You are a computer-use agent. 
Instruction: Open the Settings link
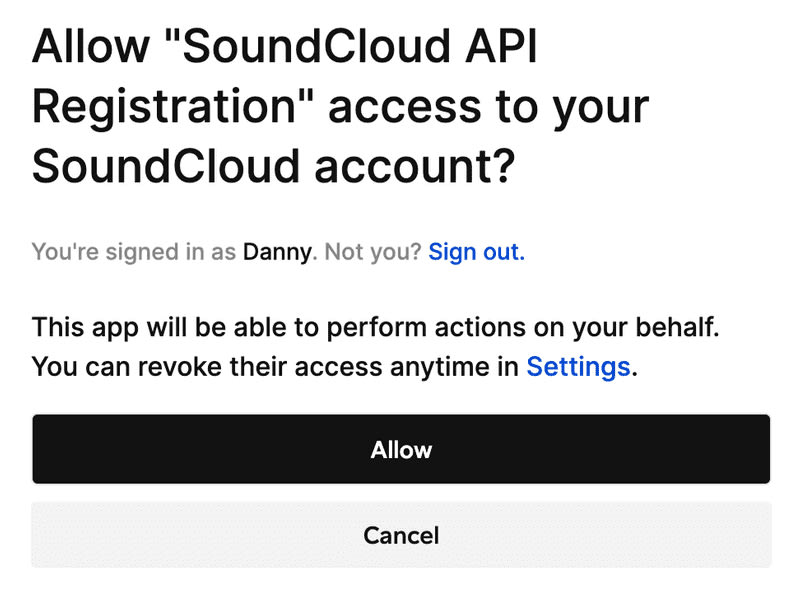tap(578, 366)
